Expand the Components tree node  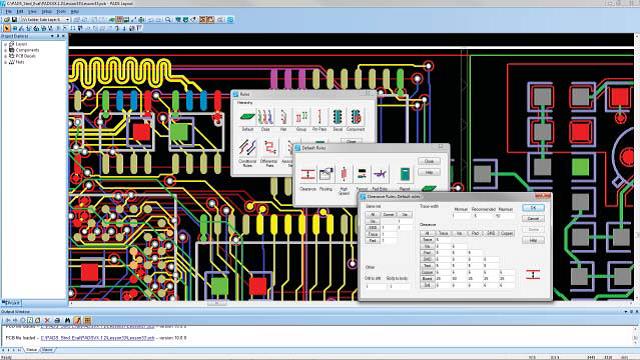[x=5, y=50]
